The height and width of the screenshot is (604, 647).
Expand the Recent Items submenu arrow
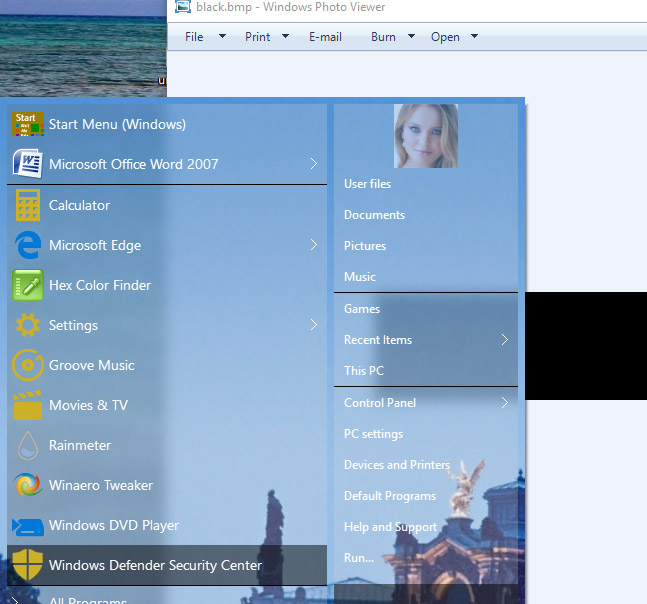pos(504,340)
